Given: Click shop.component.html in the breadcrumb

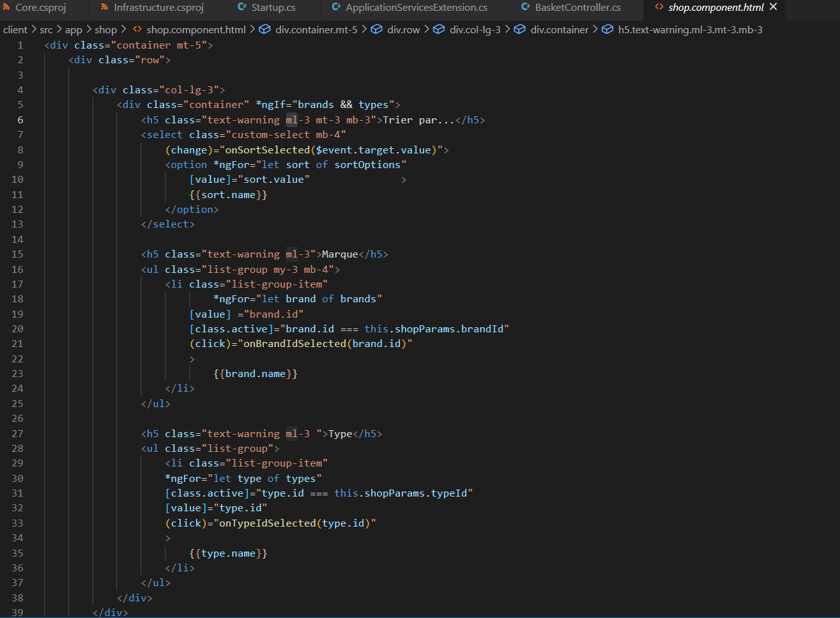Looking at the screenshot, I should click(196, 29).
